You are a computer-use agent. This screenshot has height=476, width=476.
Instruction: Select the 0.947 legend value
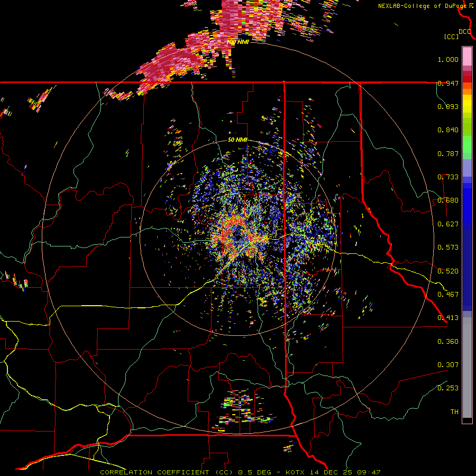coord(448,83)
